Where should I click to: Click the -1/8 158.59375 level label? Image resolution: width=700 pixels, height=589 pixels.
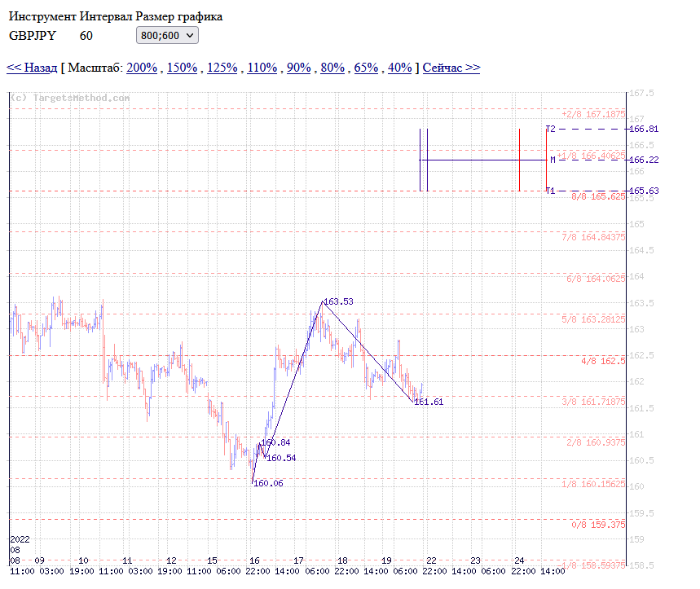pos(592,565)
